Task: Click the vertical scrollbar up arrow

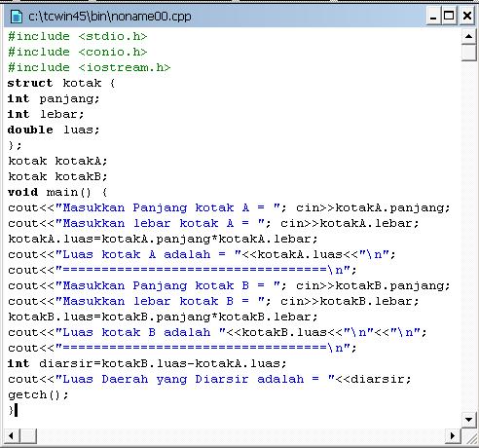Action: click(x=468, y=36)
